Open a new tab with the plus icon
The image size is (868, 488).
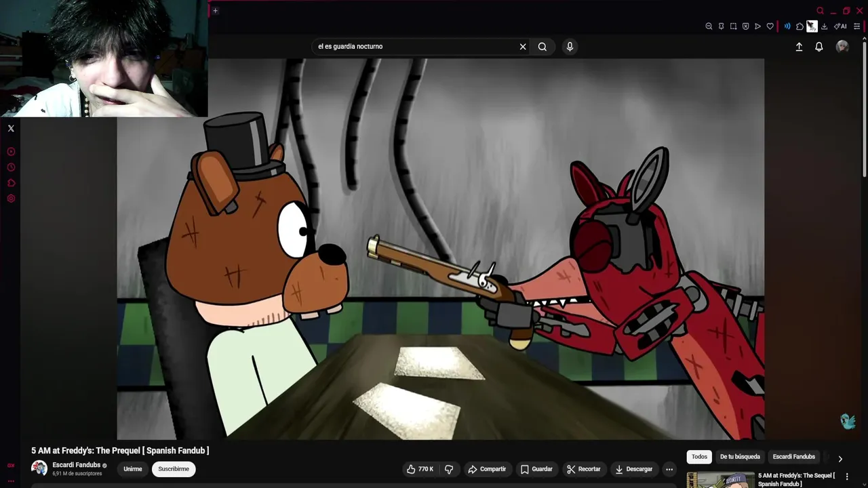[215, 10]
